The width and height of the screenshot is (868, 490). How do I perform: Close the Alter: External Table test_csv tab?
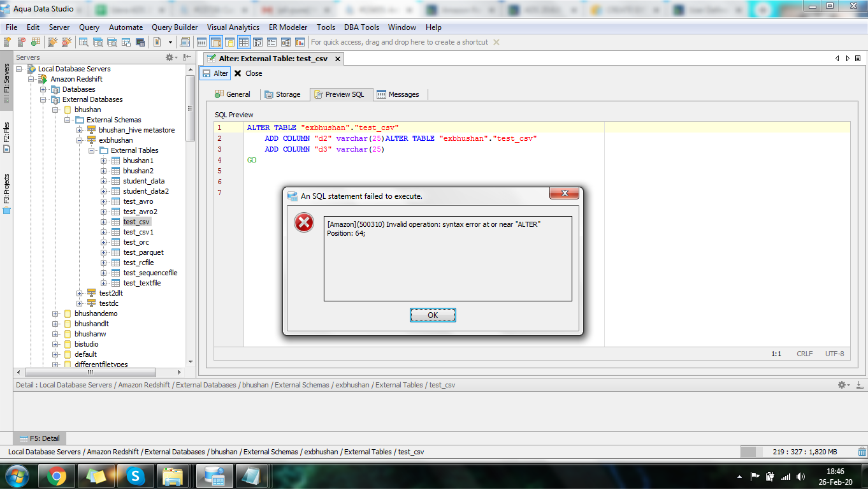tap(338, 59)
